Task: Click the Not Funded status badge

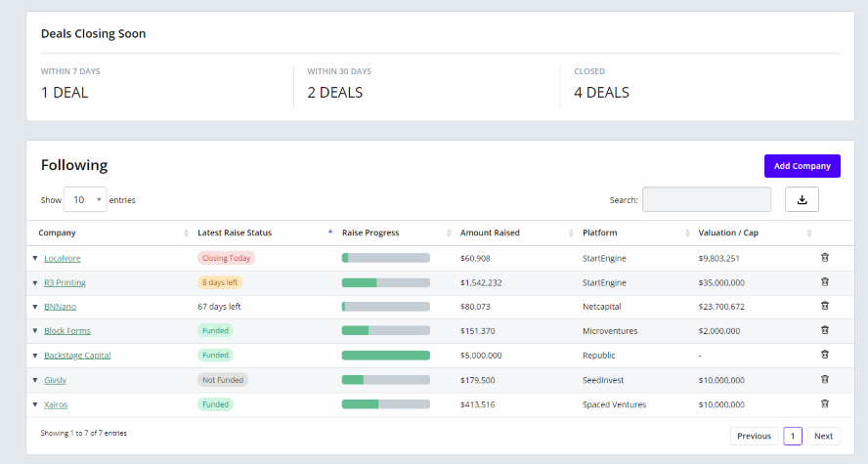Action: point(223,380)
